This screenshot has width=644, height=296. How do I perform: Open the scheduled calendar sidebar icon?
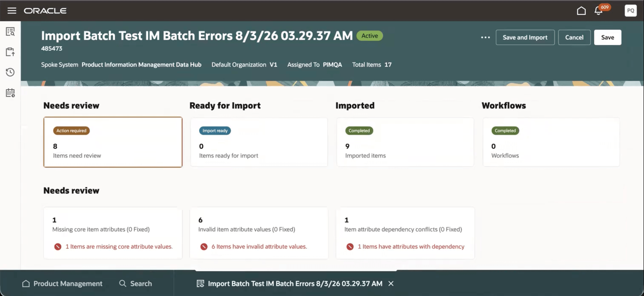pos(10,93)
